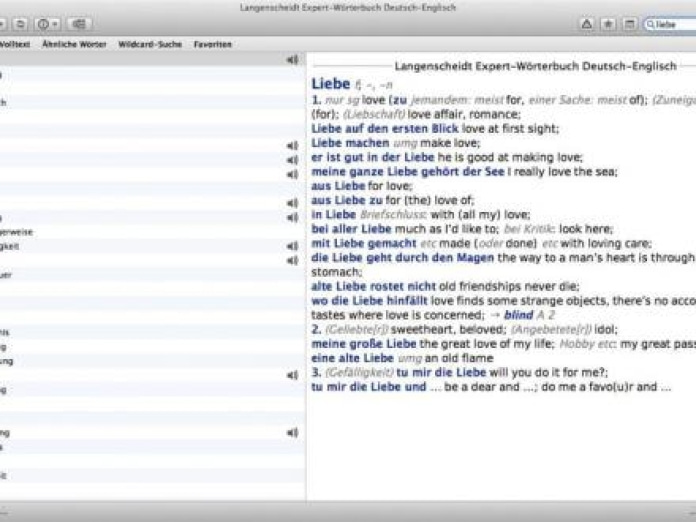Open the Ähnliche Wörter tab
Viewport: 696px width, 522px height.
coord(74,44)
